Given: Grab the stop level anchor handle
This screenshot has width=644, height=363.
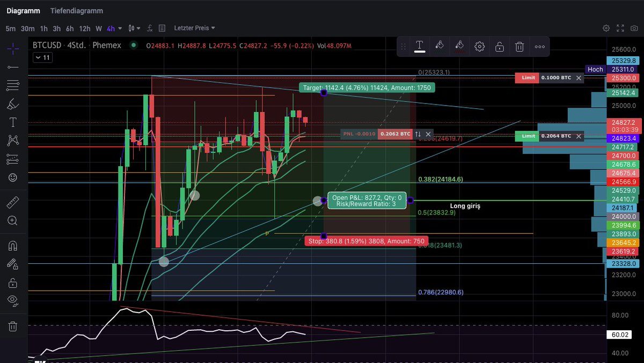Looking at the screenshot, I should (x=324, y=236).
